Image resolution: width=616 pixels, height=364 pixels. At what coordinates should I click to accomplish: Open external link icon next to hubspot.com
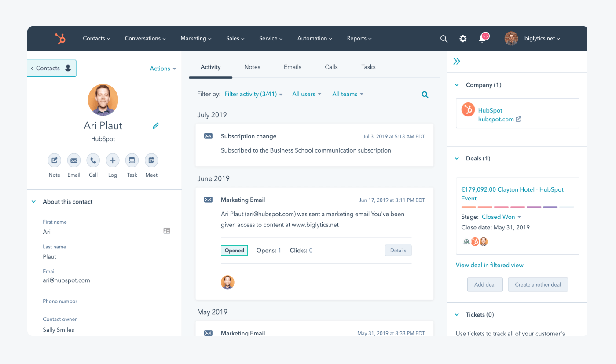[518, 119]
